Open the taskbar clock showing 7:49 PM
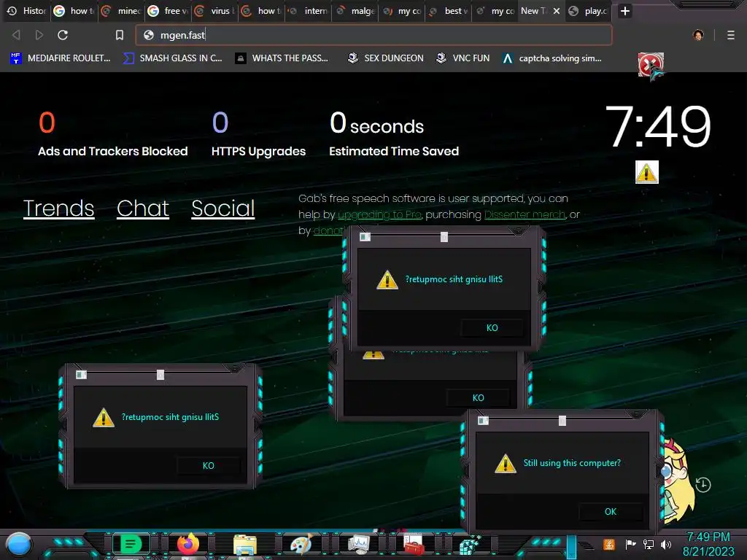The height and width of the screenshot is (560, 747). click(708, 544)
